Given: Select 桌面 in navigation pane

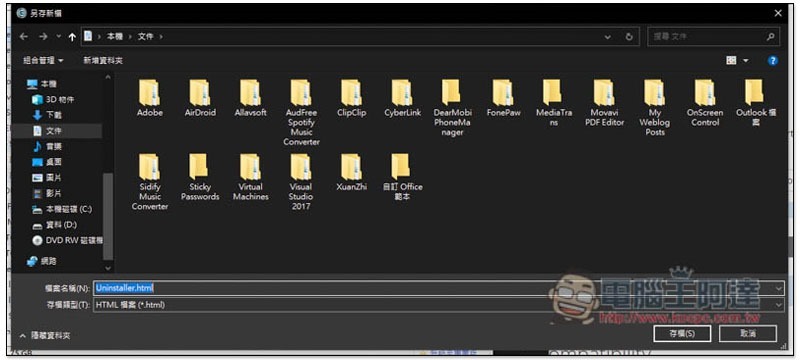Looking at the screenshot, I should [x=47, y=162].
